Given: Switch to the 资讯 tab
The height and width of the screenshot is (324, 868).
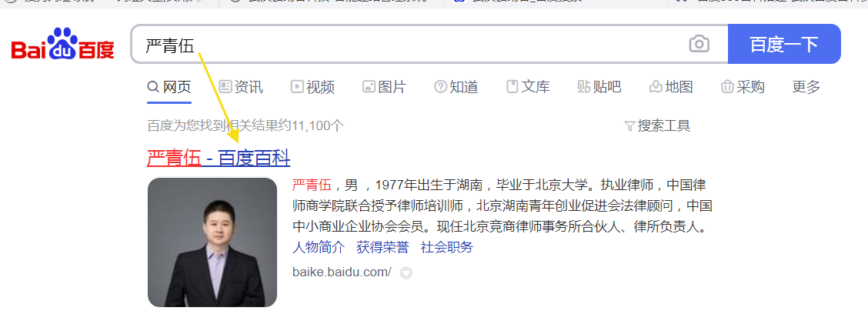Looking at the screenshot, I should 241,86.
